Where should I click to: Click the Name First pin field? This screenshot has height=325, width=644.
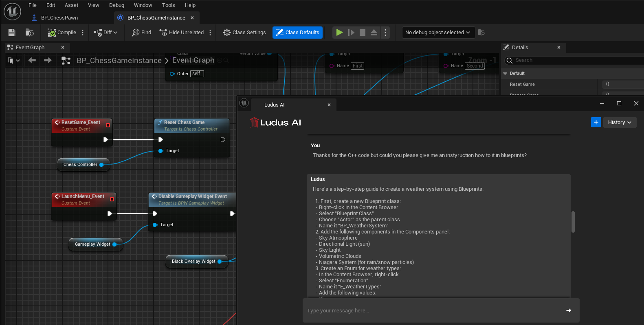coord(358,66)
